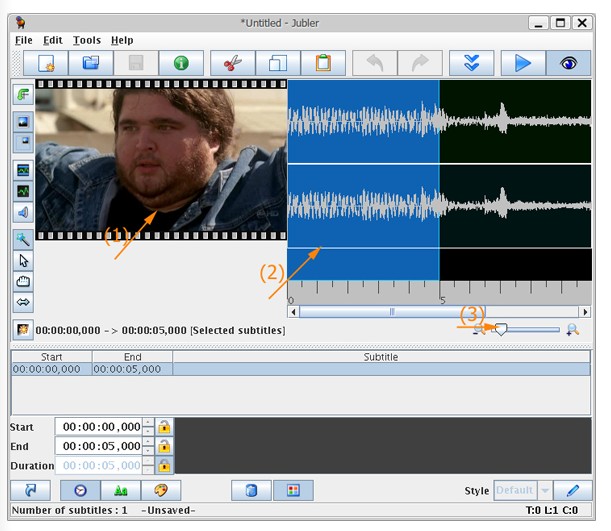
Task: Open the Edit menu
Action: click(53, 40)
